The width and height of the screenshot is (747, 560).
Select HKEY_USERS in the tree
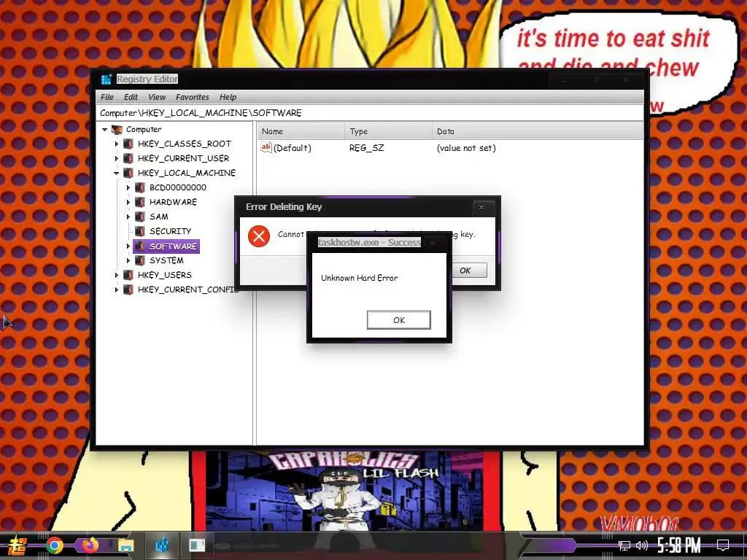coord(164,275)
